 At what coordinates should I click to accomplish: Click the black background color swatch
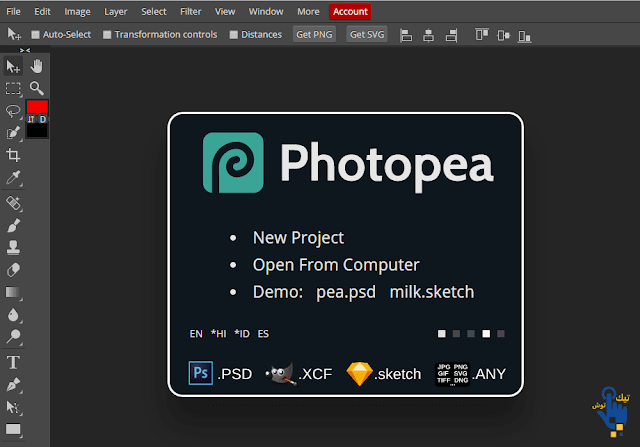37,131
